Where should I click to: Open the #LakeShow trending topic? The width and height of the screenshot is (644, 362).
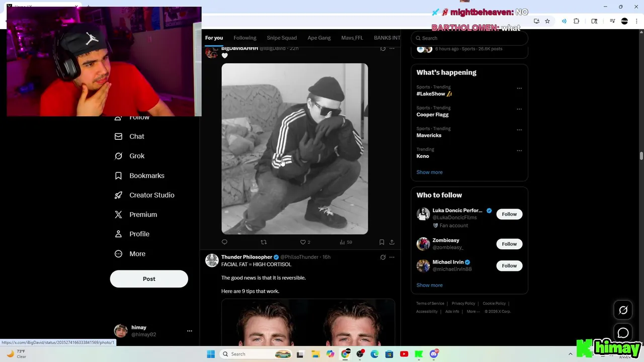[434, 94]
